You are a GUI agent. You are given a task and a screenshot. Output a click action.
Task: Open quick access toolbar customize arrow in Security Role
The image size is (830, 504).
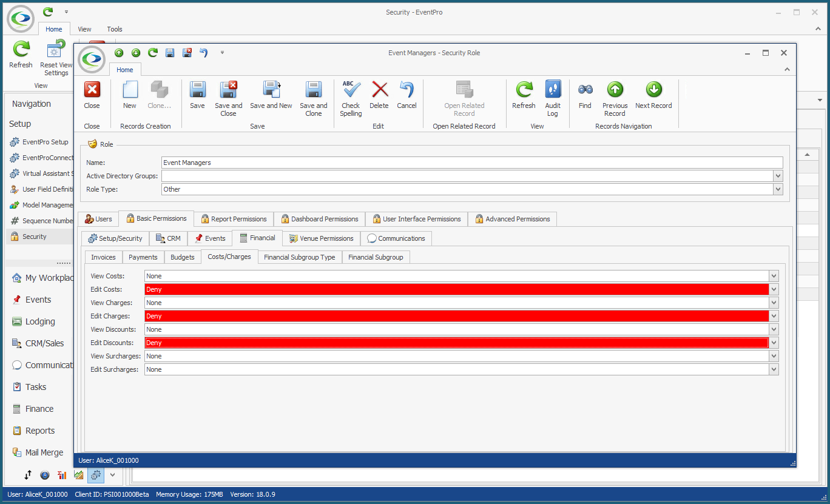[x=223, y=53]
